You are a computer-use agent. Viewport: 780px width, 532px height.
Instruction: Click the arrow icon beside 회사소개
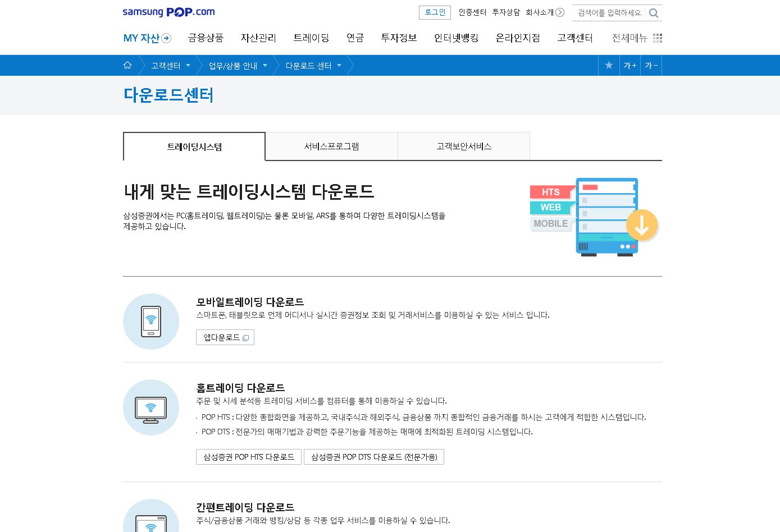coord(560,12)
